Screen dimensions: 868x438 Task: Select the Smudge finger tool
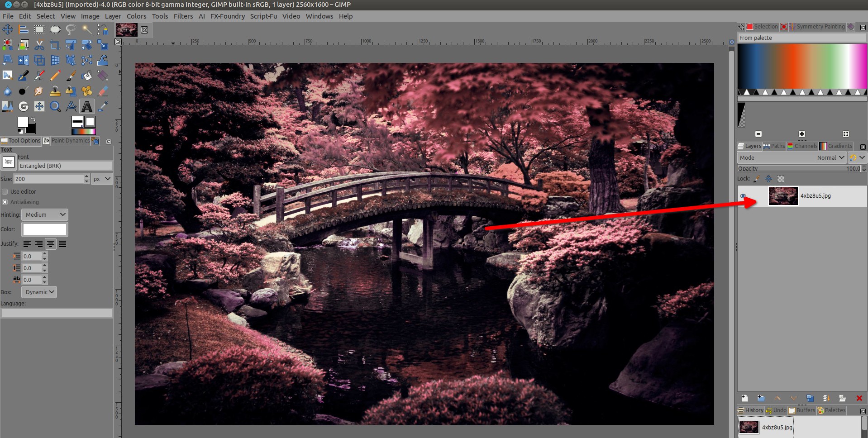click(x=39, y=91)
